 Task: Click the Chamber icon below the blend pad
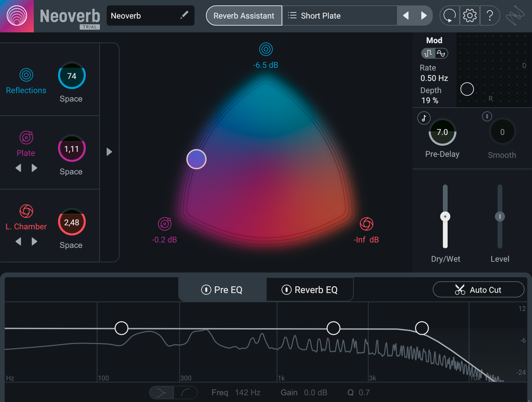tap(367, 224)
